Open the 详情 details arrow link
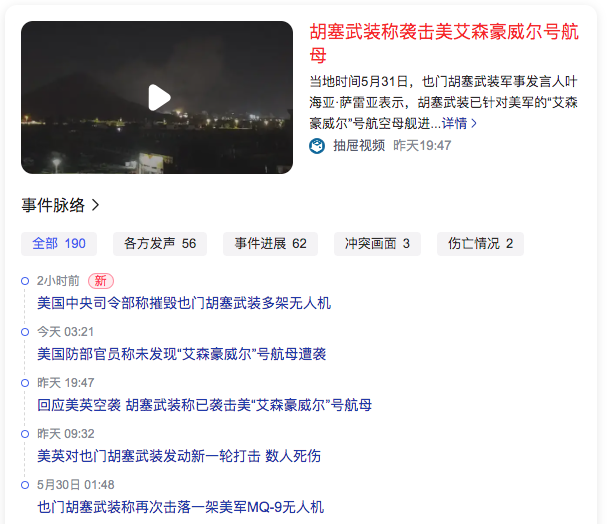 pos(459,123)
